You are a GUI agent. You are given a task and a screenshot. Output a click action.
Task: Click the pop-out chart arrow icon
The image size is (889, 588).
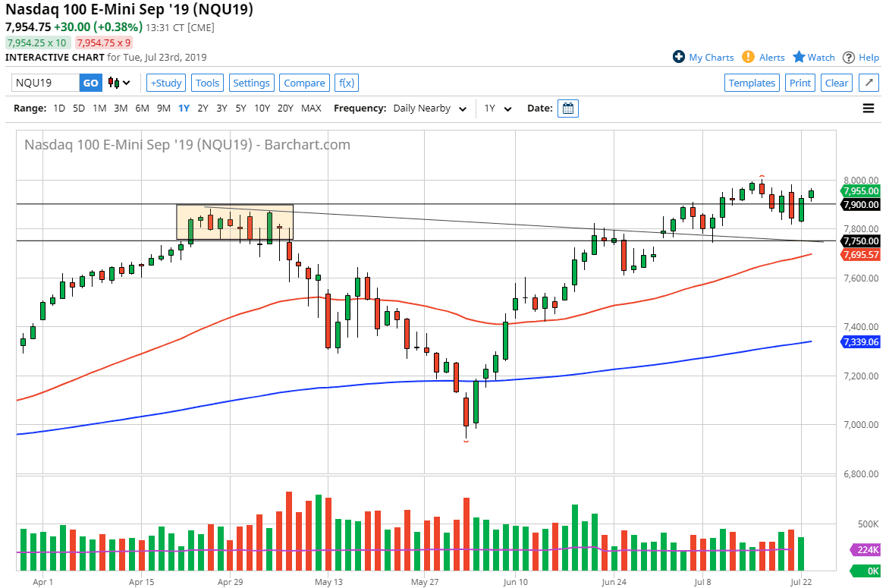[x=869, y=82]
